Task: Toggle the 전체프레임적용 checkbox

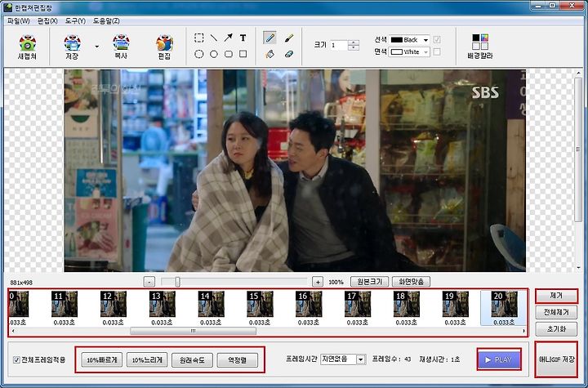Action: (16, 360)
